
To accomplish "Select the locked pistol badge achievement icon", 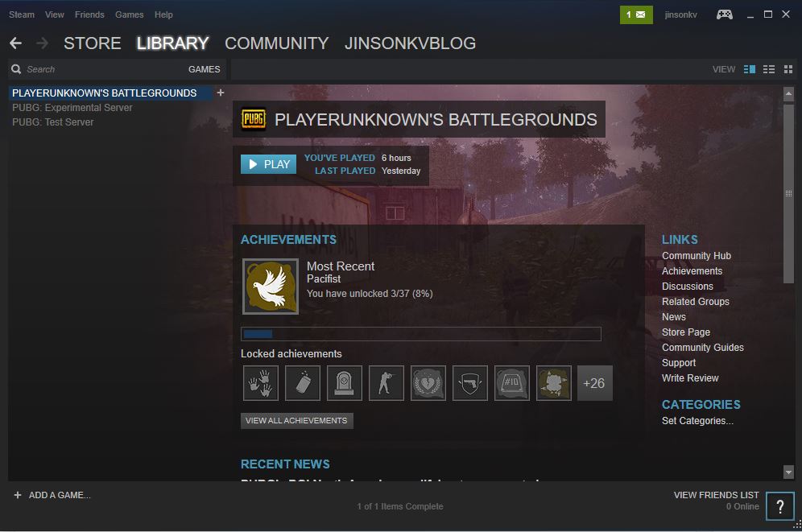I will [470, 383].
